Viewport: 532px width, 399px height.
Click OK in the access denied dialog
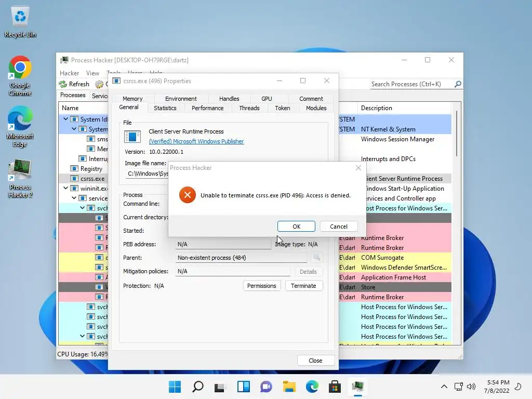point(296,227)
